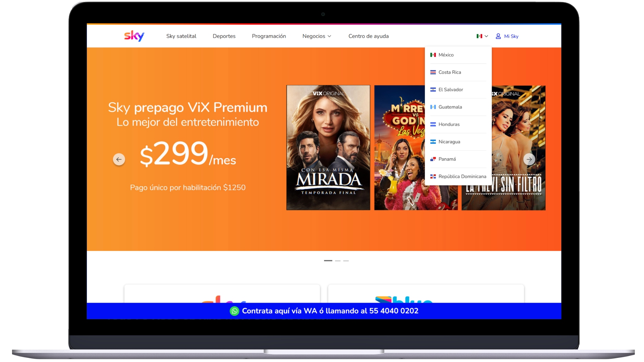The image size is (644, 362).
Task: Select the third carousel indicator dash
Action: tap(346, 261)
